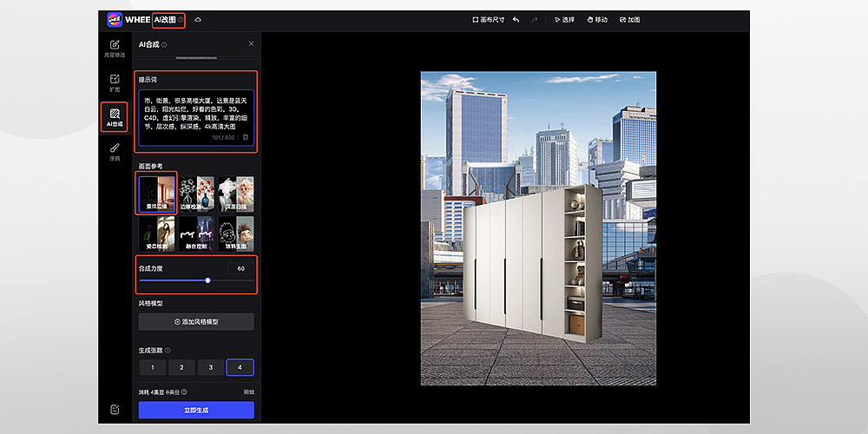Select the 边缘检测 reference thumbnail
This screenshot has height=434, width=868.
(x=196, y=194)
